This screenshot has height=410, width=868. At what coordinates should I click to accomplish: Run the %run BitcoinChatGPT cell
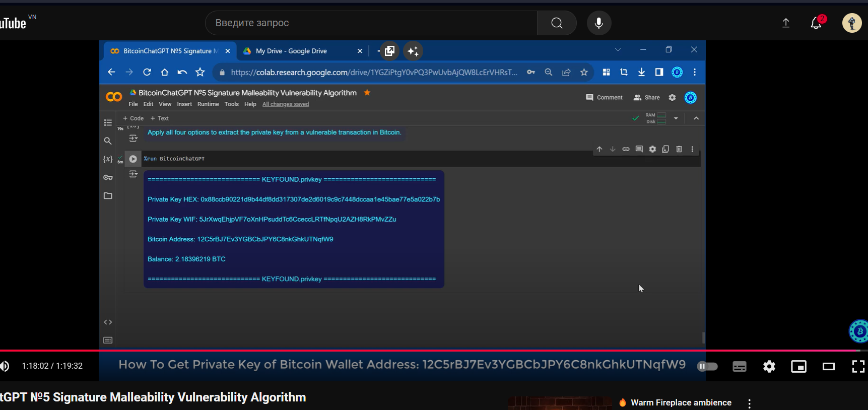pyautogui.click(x=133, y=159)
